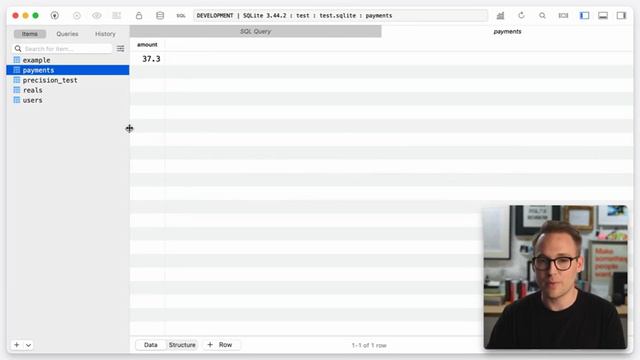This screenshot has height=360, width=640.
Task: Click the greyed-out circular commit icon
Action: [x=77, y=16]
